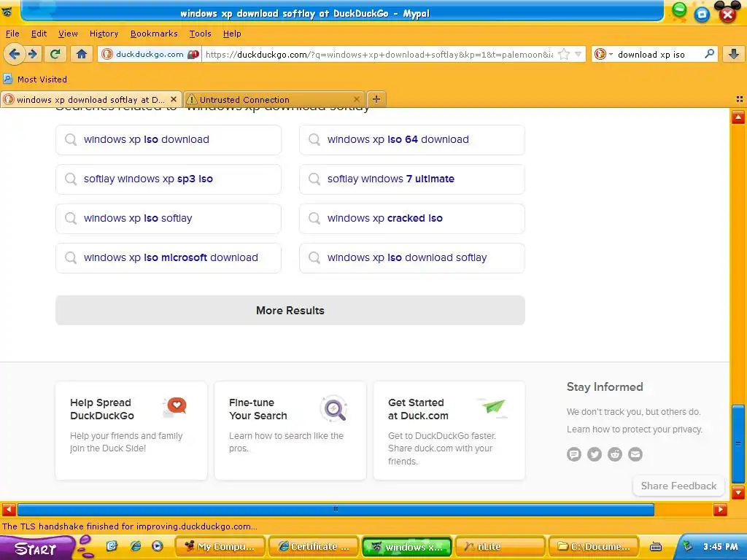Click the horizontal scrollbar left arrow

click(9, 510)
